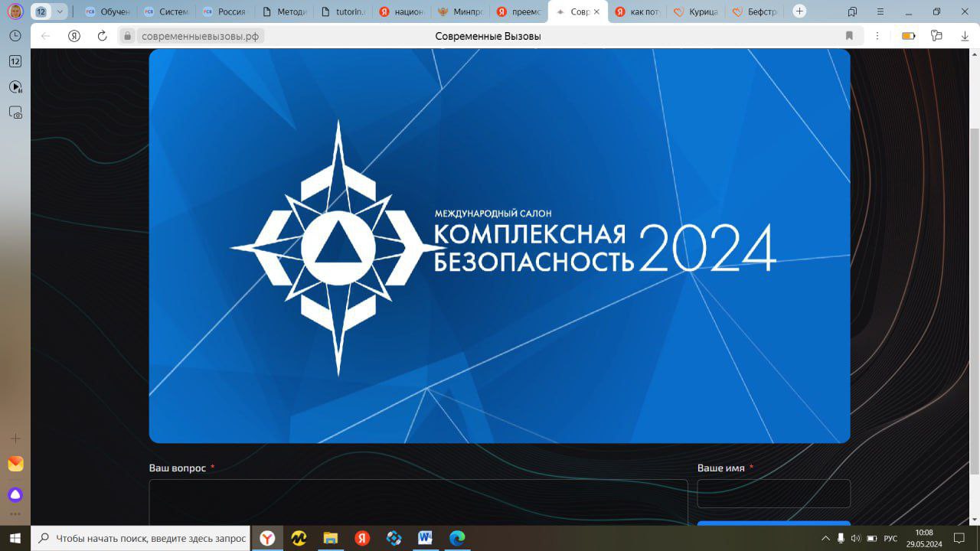Reload the page
Image resolution: width=980 pixels, height=551 pixels.
[102, 36]
